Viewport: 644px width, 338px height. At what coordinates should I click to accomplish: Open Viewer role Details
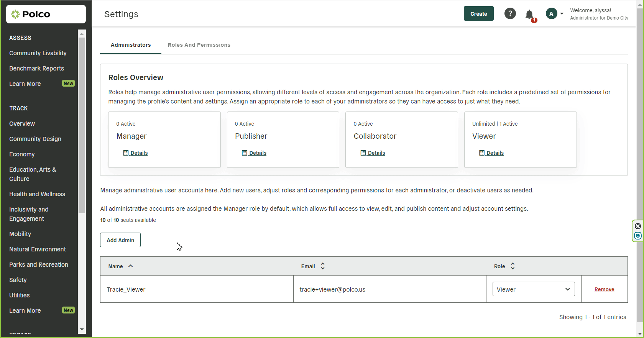coord(491,153)
